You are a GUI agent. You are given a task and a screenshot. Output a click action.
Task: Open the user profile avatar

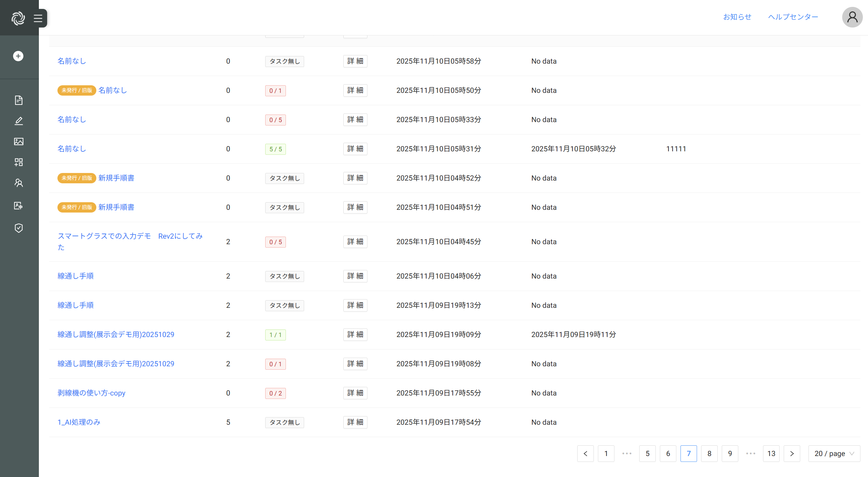[x=852, y=17]
